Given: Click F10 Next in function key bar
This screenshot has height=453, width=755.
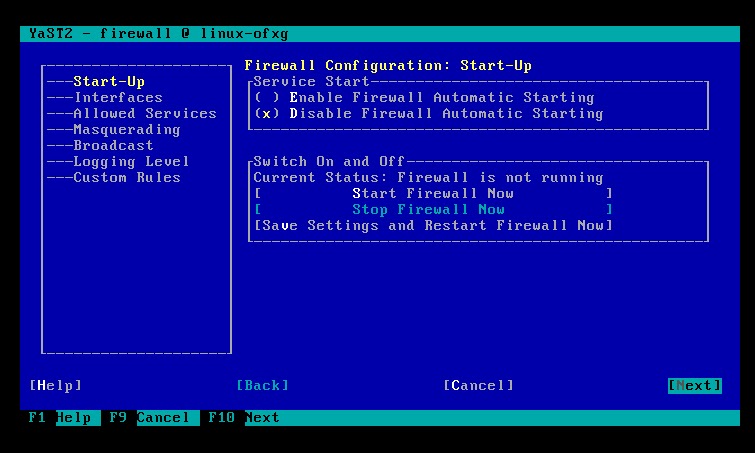Looking at the screenshot, I should (x=243, y=417).
